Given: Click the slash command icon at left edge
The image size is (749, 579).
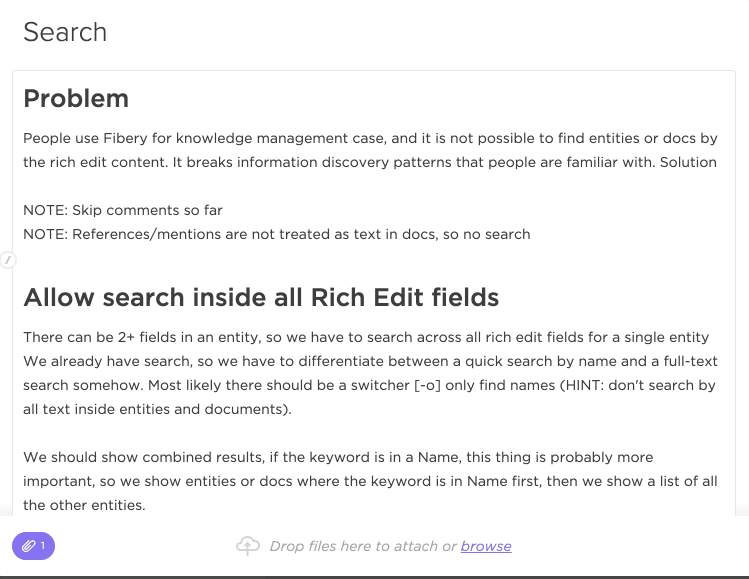Looking at the screenshot, I should pyautogui.click(x=8, y=260).
